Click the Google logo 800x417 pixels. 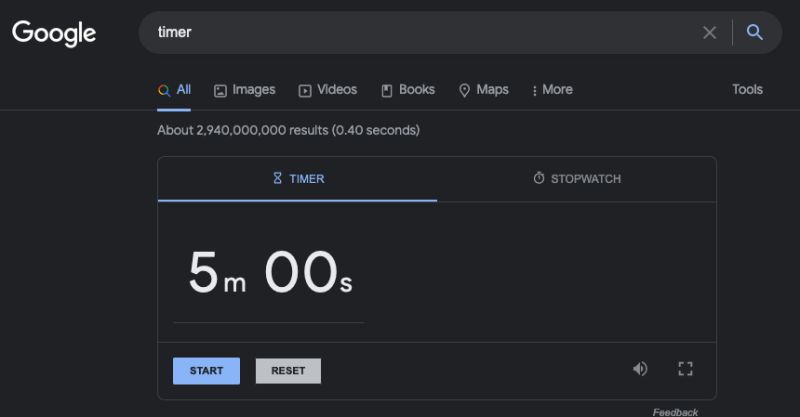54,33
